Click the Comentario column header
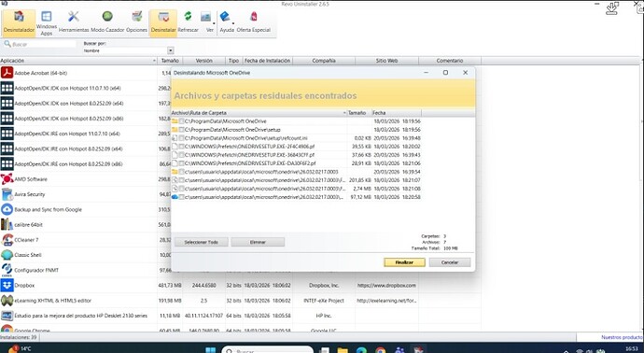This screenshot has height=353, width=644. pyautogui.click(x=449, y=61)
